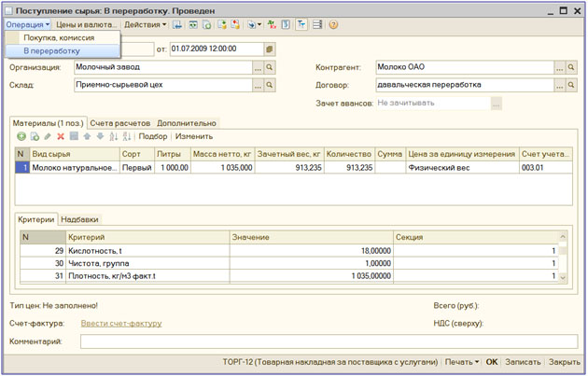Open Склад search magnifier icon
Image resolution: width=588 pixels, height=376 pixels.
click(269, 85)
